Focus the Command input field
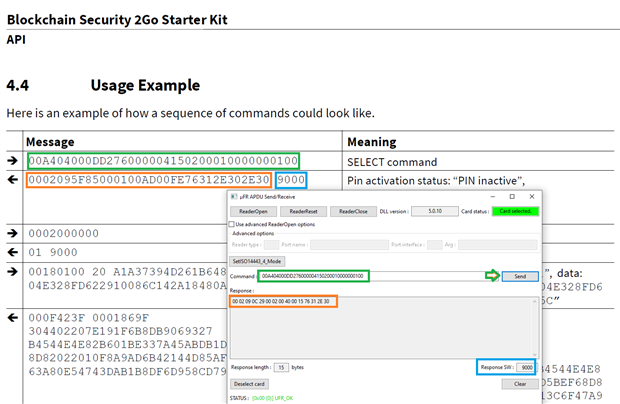This screenshot has width=620, height=404. tap(313, 275)
